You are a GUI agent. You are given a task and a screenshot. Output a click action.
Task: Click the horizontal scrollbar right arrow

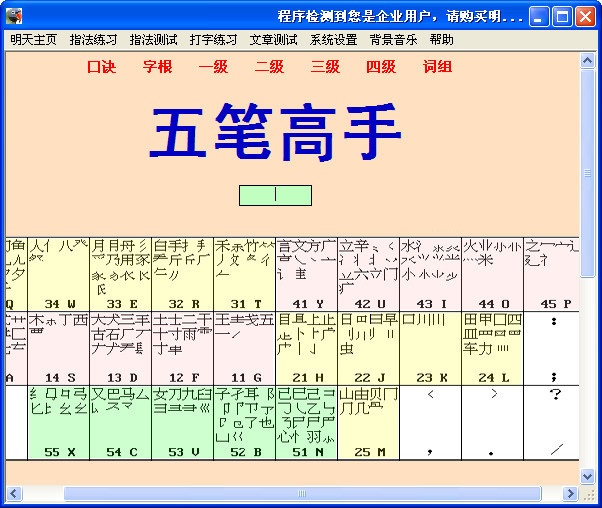tap(571, 493)
